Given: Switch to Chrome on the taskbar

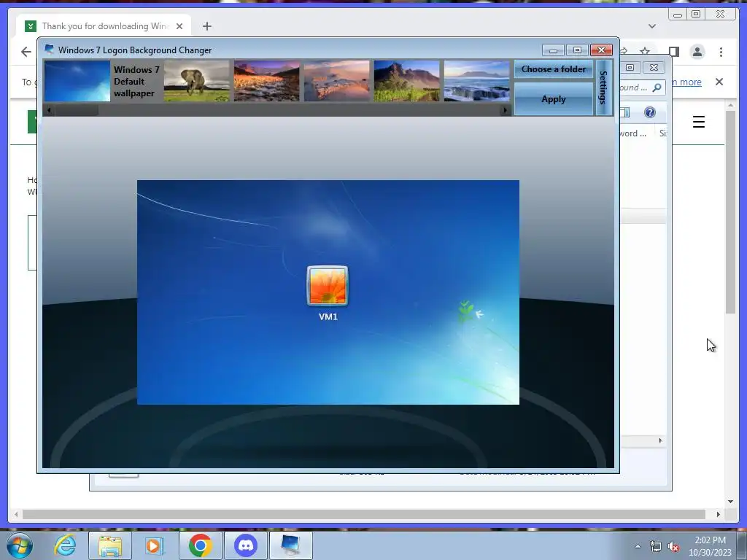Looking at the screenshot, I should 200,545.
